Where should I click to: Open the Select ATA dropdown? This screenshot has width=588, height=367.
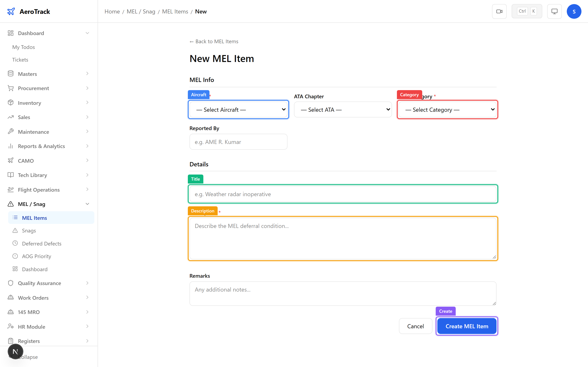343,109
